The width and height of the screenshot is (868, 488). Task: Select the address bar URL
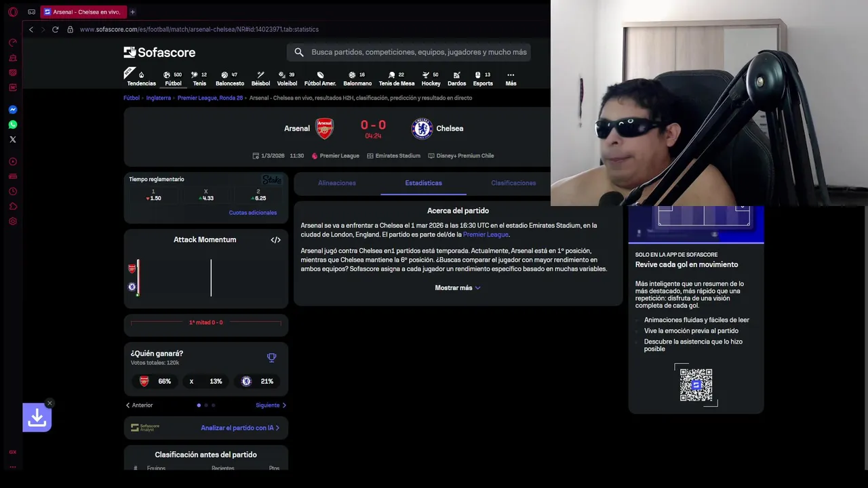click(x=199, y=30)
